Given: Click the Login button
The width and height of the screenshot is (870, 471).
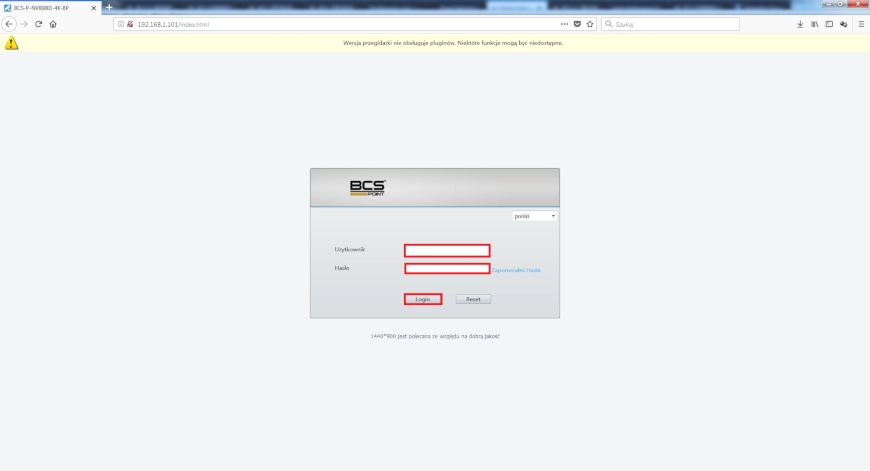Looking at the screenshot, I should point(423,299).
